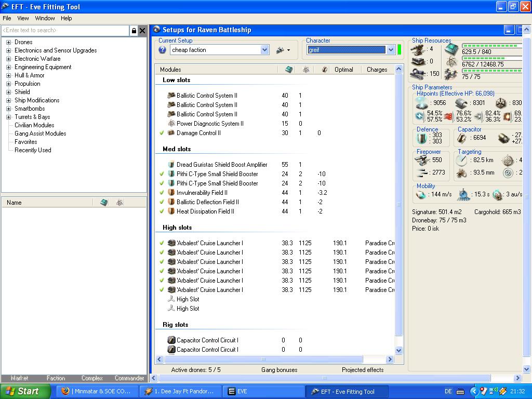
Task: Click the search lock icon
Action: pyautogui.click(x=134, y=31)
